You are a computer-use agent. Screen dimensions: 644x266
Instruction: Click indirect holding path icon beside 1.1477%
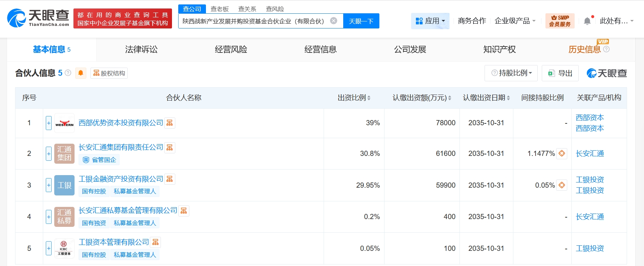[x=562, y=153]
